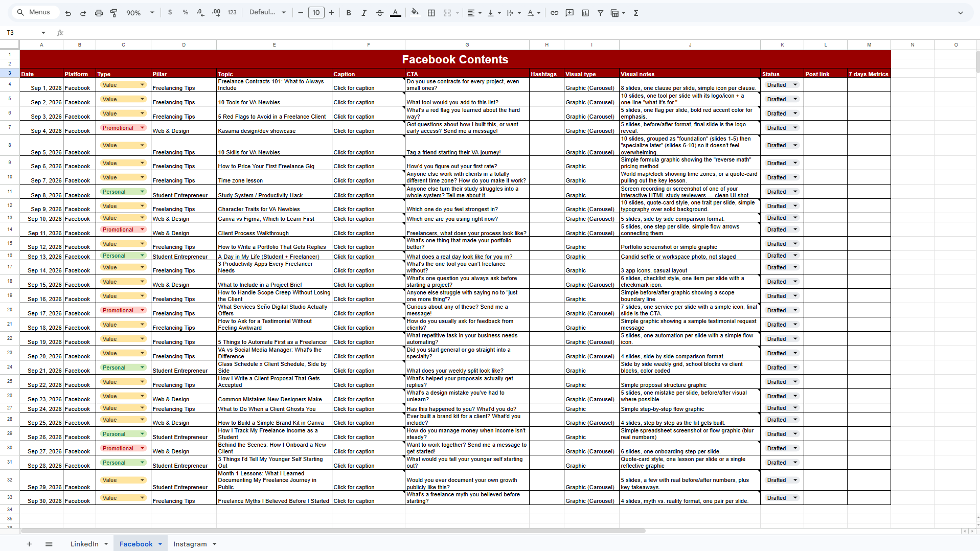The height and width of the screenshot is (551, 980).
Task: Toggle strikethrough formatting
Action: pyautogui.click(x=379, y=13)
